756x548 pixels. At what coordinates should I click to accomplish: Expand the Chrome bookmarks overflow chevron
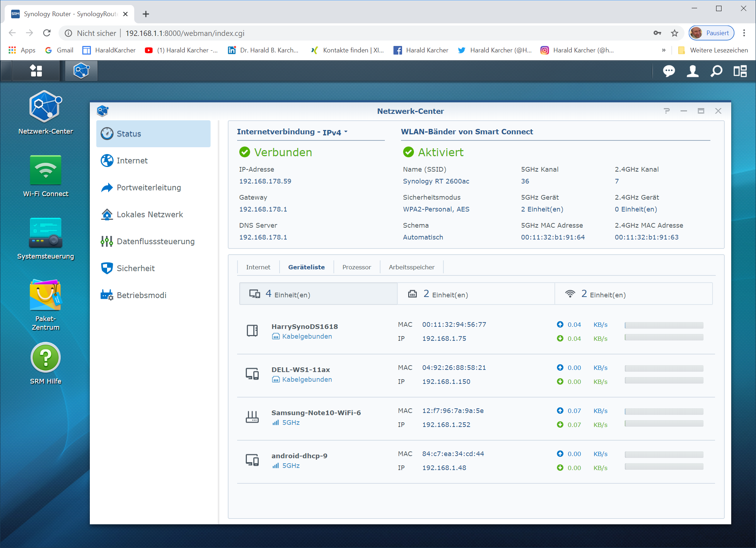coord(664,50)
